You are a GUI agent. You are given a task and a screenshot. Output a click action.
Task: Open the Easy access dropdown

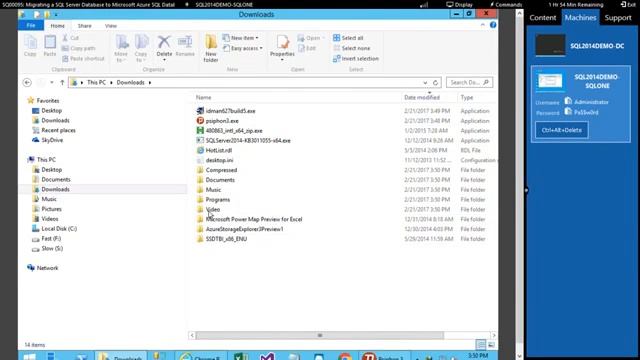click(x=243, y=48)
